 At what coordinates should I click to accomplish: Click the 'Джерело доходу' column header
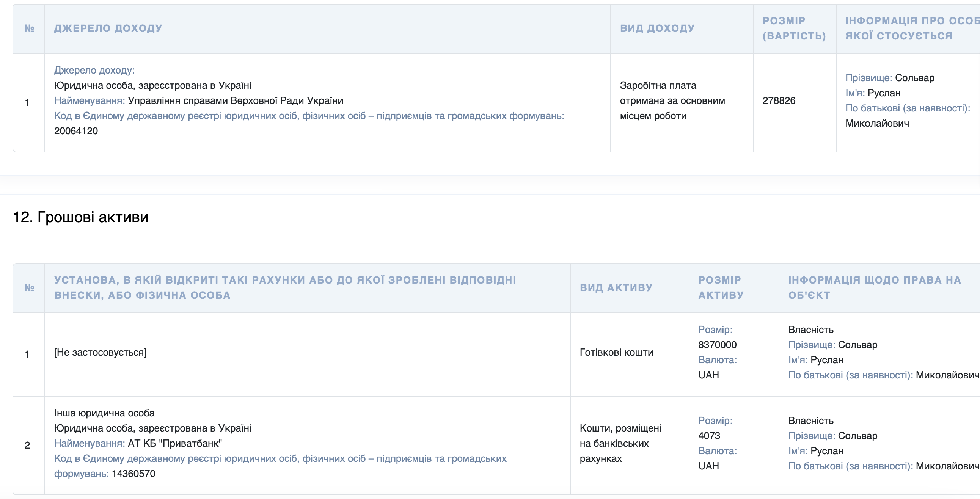coord(108,28)
